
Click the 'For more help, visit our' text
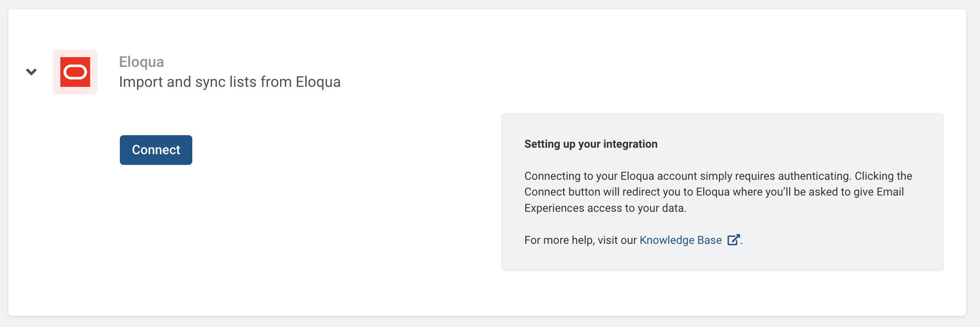581,240
